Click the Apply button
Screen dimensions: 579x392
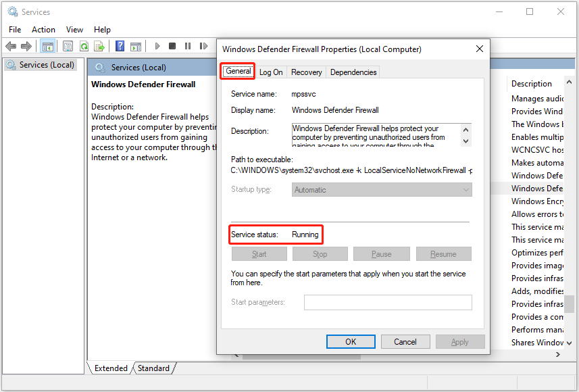click(x=460, y=342)
